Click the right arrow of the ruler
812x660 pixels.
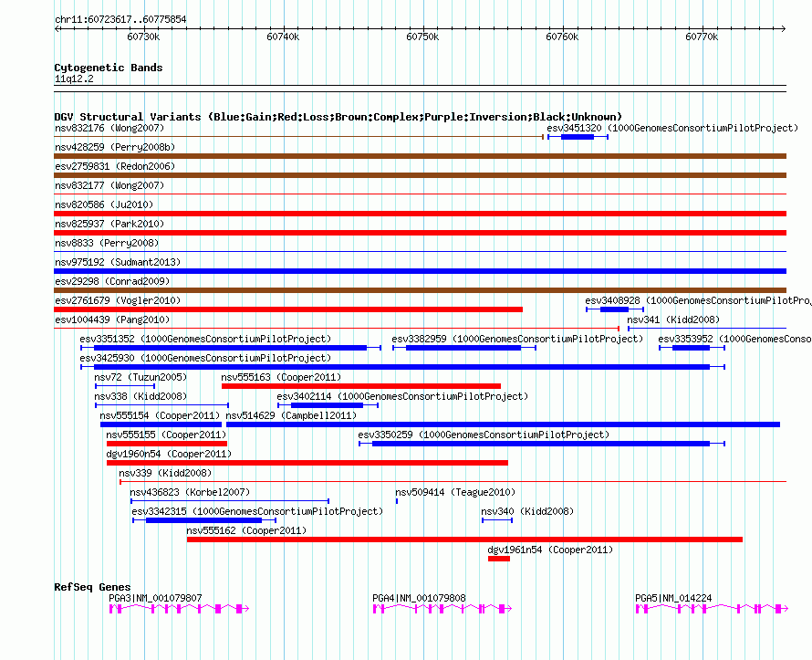tap(784, 28)
